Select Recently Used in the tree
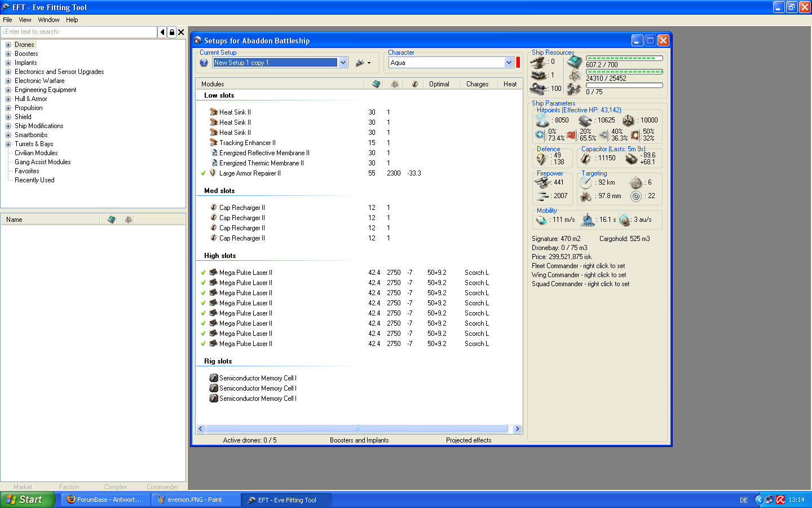The width and height of the screenshot is (812, 508). 34,180
